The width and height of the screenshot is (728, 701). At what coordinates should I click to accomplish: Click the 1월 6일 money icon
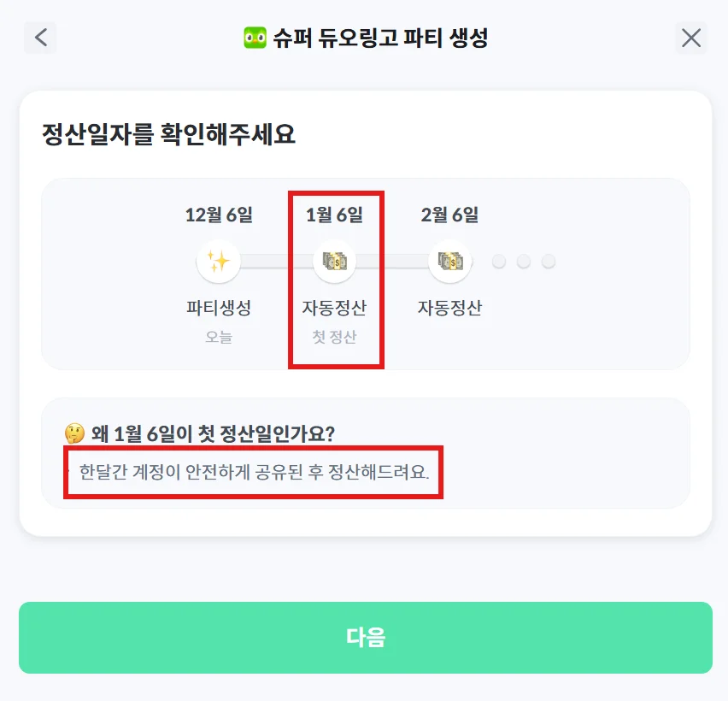334,262
